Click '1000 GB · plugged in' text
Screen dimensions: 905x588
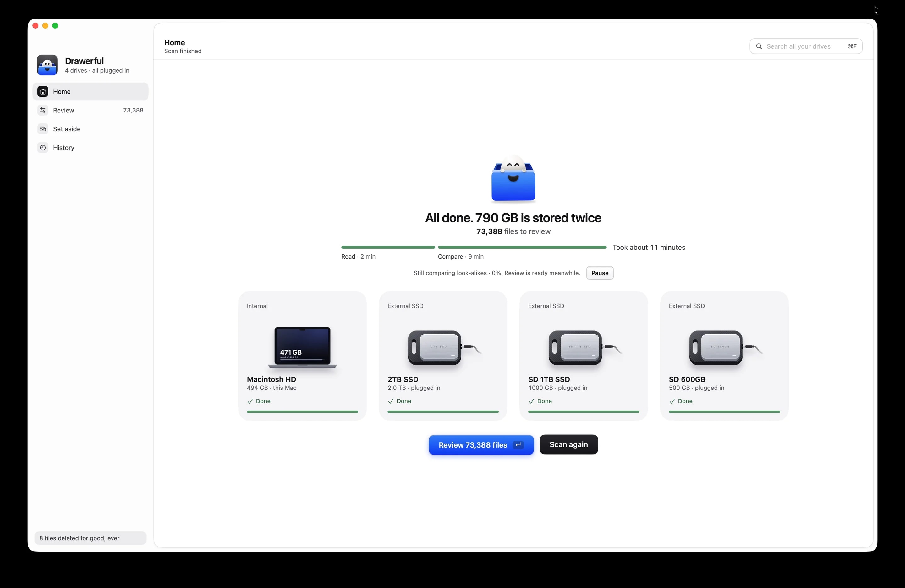click(557, 388)
